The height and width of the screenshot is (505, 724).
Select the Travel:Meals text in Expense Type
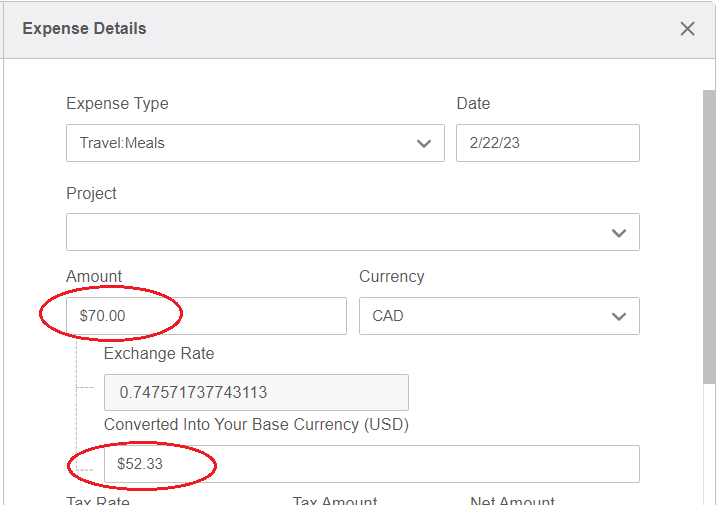pos(122,143)
